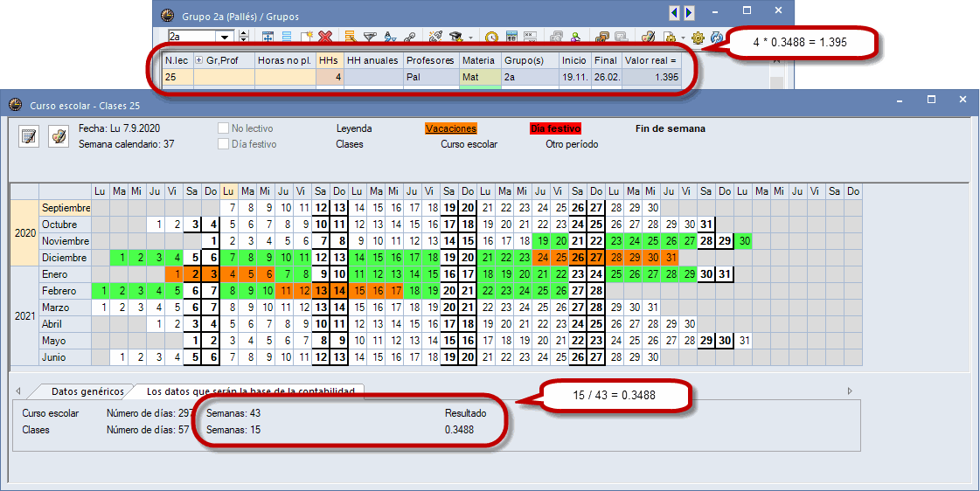Click the calendar icon in Grupos toolbar

pos(512,37)
